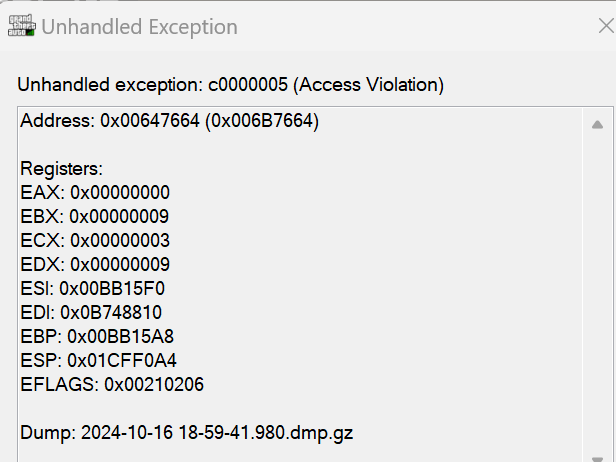Select the EDI register line
The image size is (616, 462).
(91, 313)
